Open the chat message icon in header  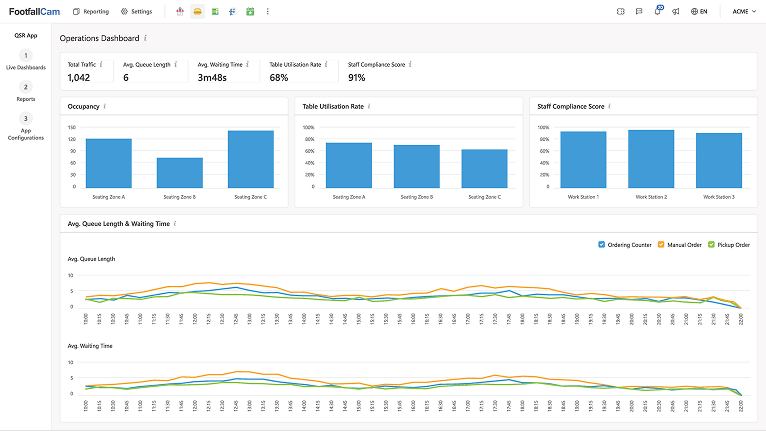click(639, 11)
